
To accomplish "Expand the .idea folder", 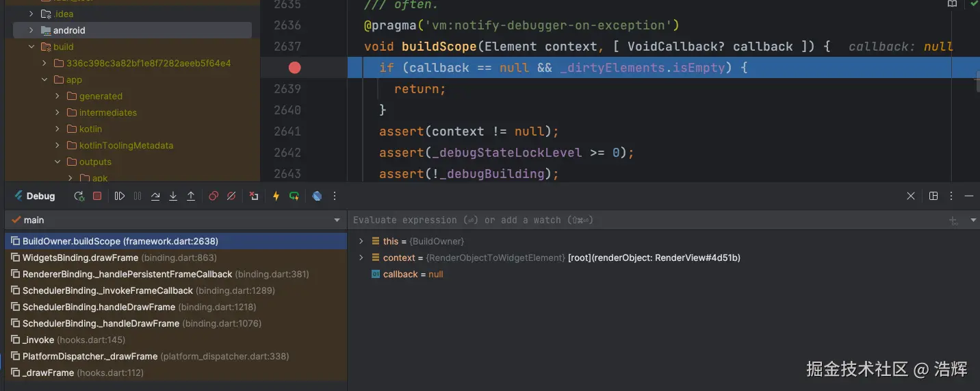I will [x=31, y=14].
